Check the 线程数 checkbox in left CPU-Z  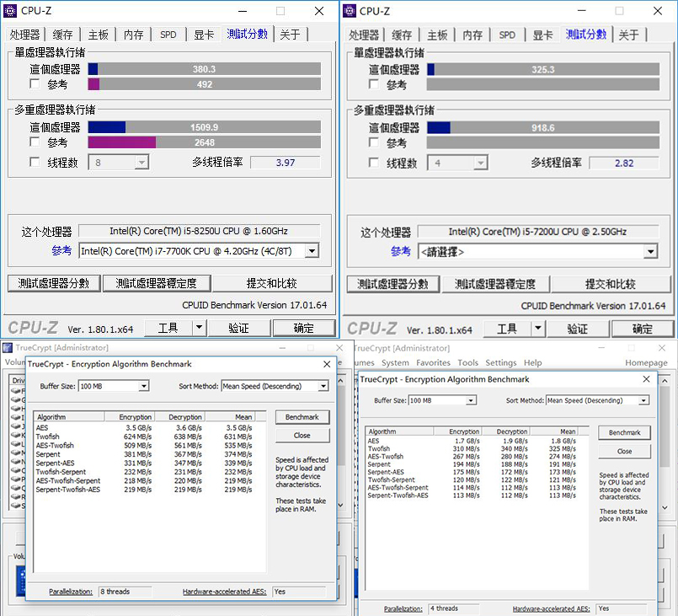[34, 162]
